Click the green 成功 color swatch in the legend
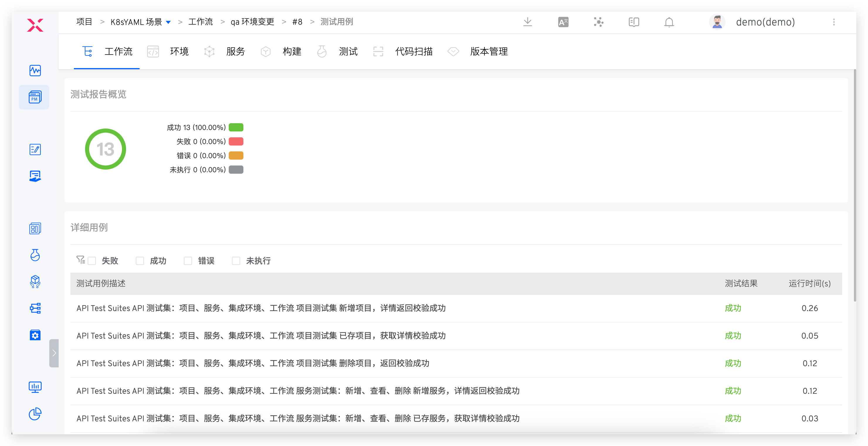 (235, 127)
